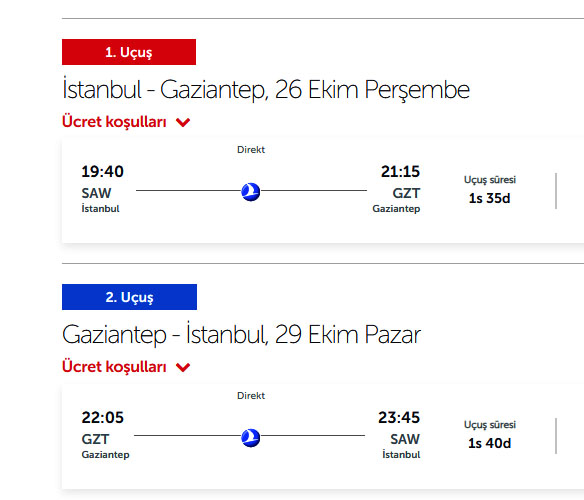Click the chevron next to second Ücret koşulları
Image resolution: width=584 pixels, height=500 pixels.
tap(183, 367)
